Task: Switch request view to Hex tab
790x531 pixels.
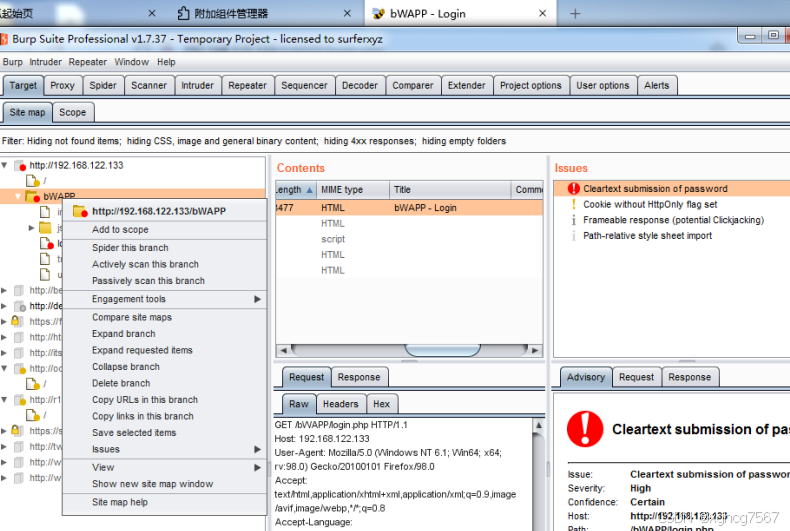Action: pyautogui.click(x=381, y=404)
